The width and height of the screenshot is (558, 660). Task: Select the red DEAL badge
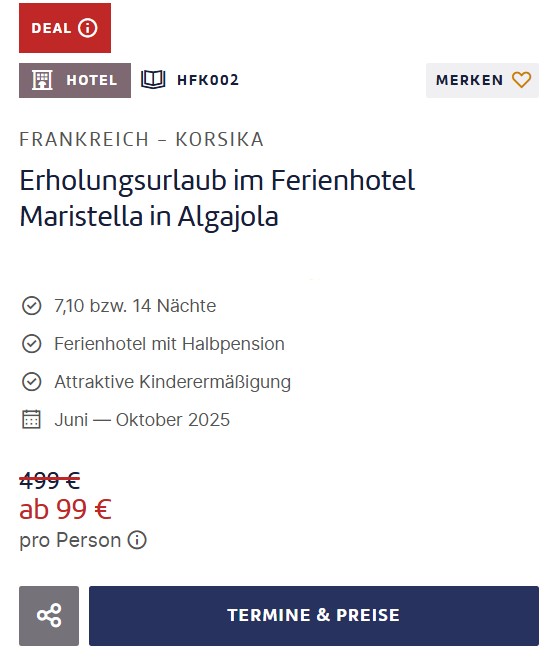tap(65, 28)
